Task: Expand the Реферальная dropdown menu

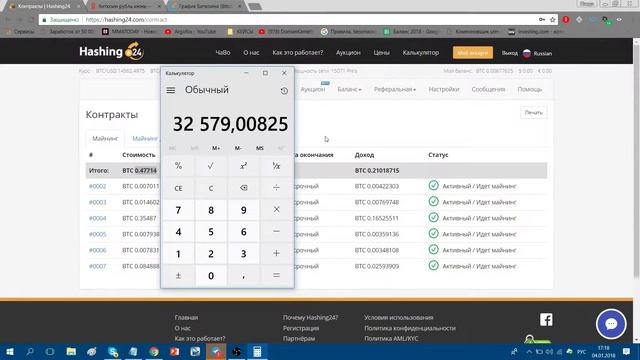Action: 395,89
